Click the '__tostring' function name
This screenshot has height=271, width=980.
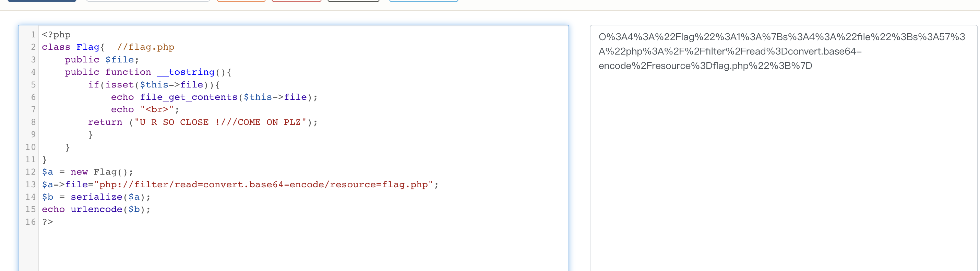click(186, 72)
